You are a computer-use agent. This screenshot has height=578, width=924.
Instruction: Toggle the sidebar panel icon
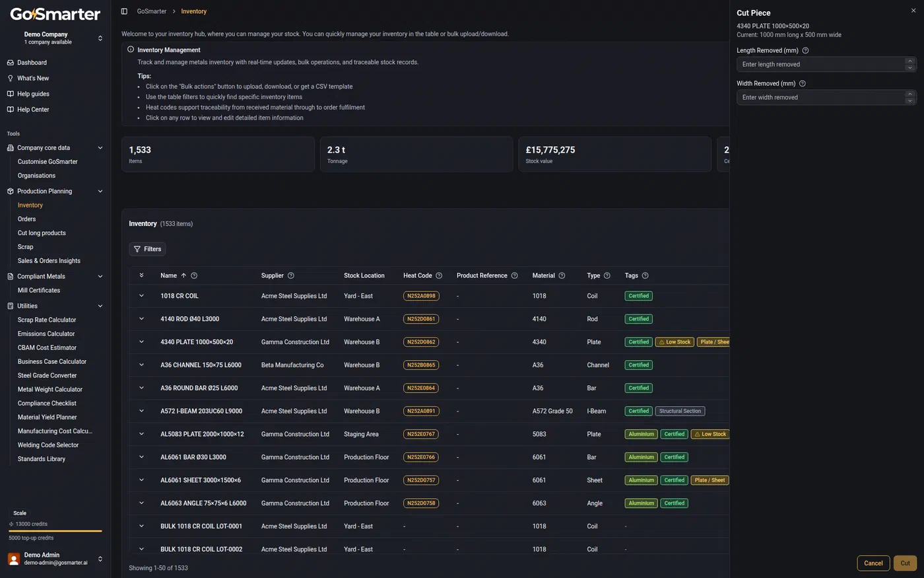(124, 11)
